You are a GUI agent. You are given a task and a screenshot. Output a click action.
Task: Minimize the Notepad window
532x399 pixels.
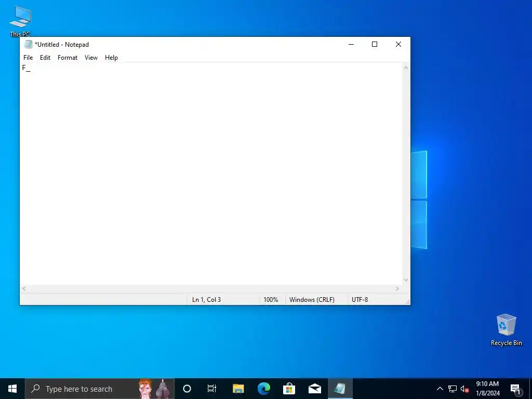(x=351, y=44)
